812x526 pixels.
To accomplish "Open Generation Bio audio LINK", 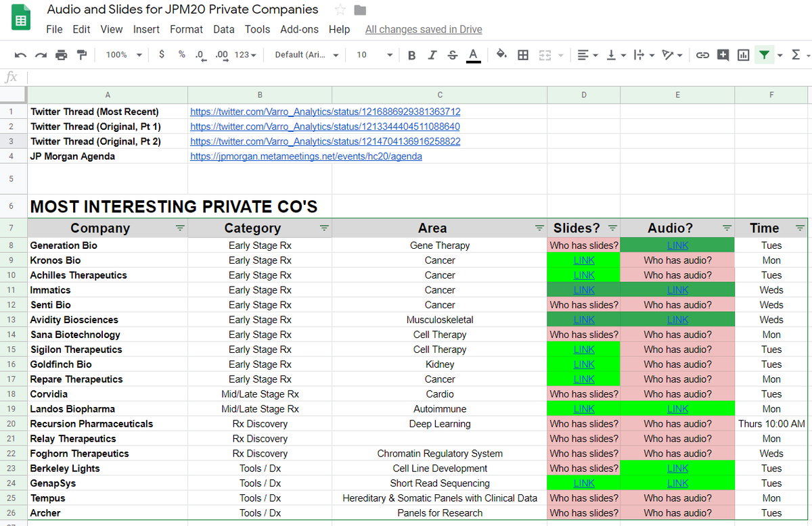I will coord(677,245).
